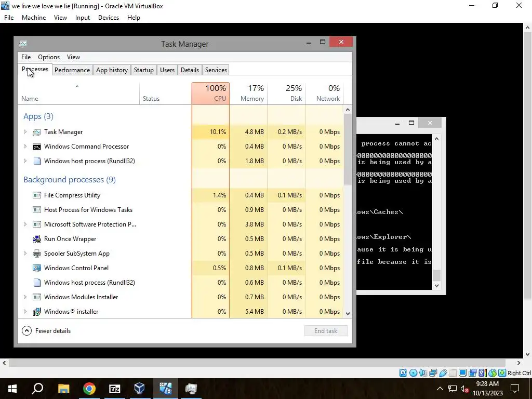The height and width of the screenshot is (399, 532).
Task: Open VirtualBox Machine menu
Action: click(x=34, y=18)
